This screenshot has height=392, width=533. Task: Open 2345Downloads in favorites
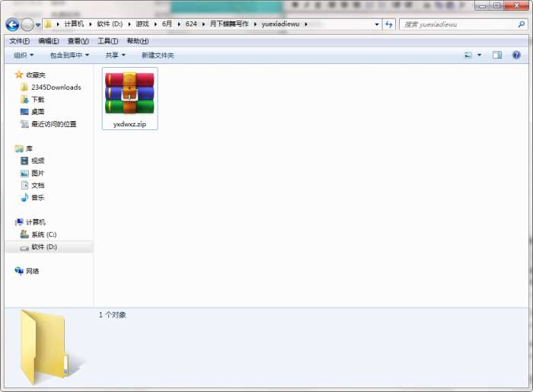coord(56,88)
